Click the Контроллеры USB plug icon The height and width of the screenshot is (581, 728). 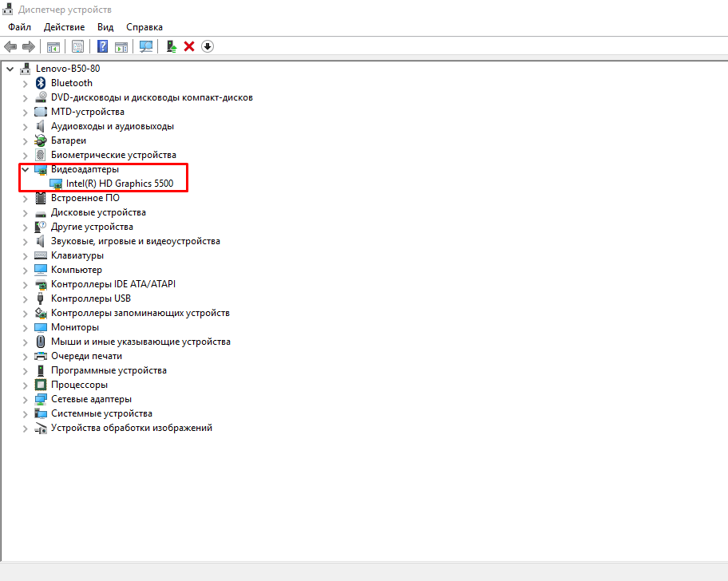(41, 298)
